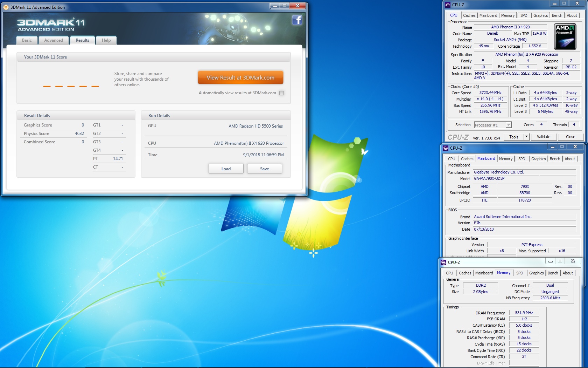Image resolution: width=588 pixels, height=368 pixels.
Task: Open CPU tab in Mainboard CPU-Z window
Action: coord(451,159)
